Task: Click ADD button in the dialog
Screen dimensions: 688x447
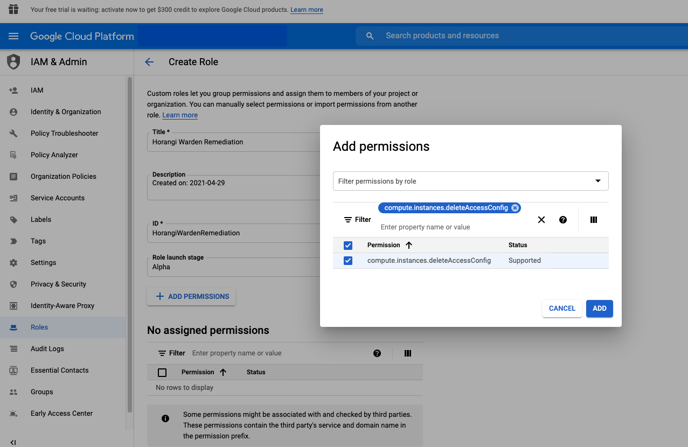Action: click(599, 308)
